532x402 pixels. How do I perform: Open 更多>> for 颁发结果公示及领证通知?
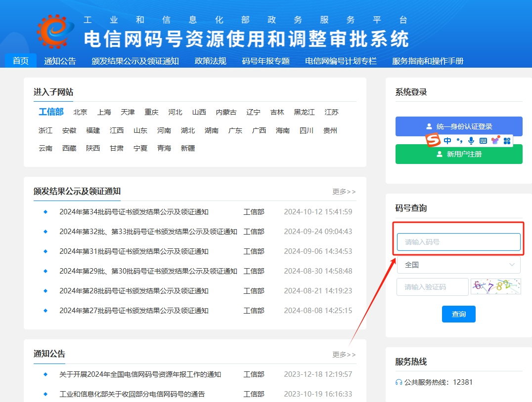(344, 192)
